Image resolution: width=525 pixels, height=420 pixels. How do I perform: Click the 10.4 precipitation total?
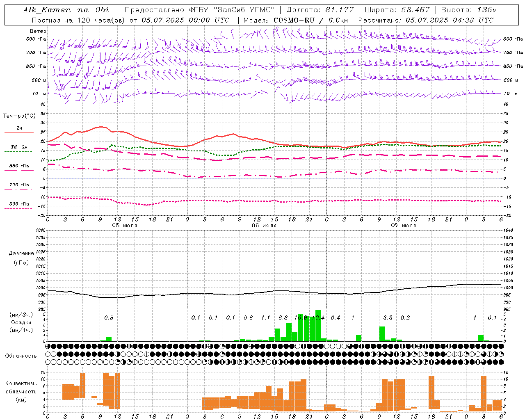click(318, 317)
